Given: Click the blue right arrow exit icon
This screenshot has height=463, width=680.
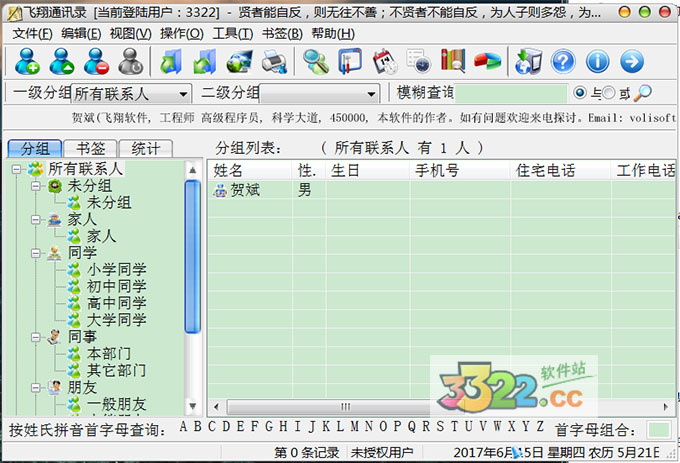Looking at the screenshot, I should [x=632, y=62].
